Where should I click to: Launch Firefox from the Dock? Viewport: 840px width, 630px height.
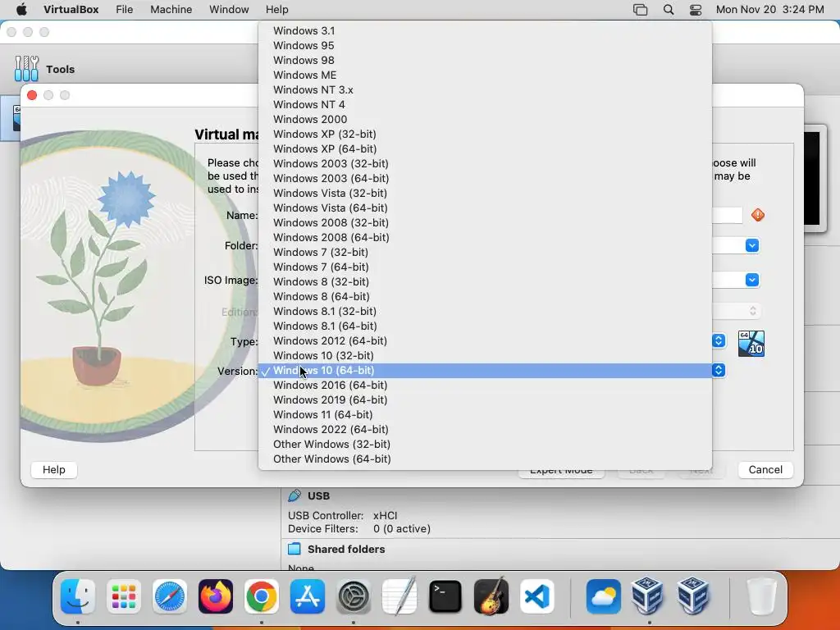216,596
